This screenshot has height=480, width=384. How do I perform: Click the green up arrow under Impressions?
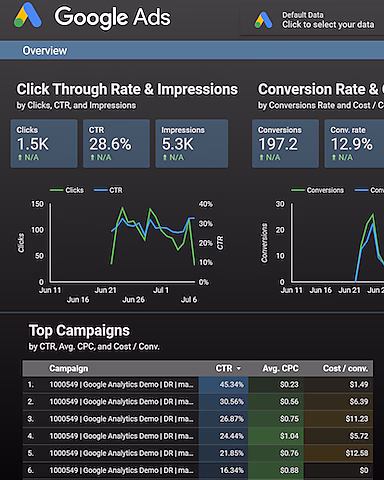click(x=165, y=157)
